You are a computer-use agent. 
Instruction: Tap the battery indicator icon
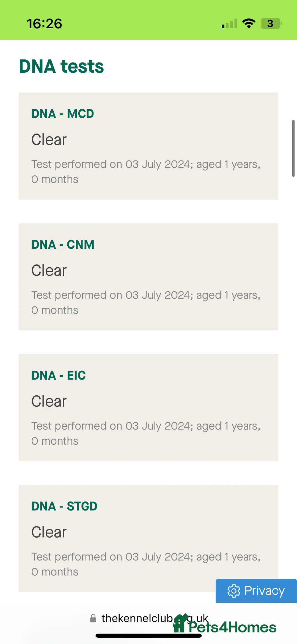(x=271, y=23)
